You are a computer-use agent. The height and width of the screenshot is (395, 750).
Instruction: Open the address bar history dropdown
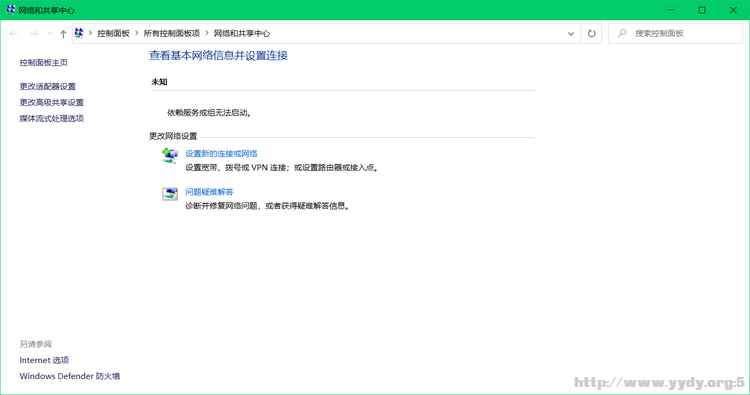(571, 33)
